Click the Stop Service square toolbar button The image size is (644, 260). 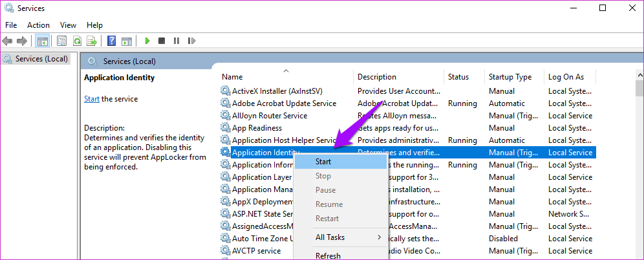pos(162,41)
